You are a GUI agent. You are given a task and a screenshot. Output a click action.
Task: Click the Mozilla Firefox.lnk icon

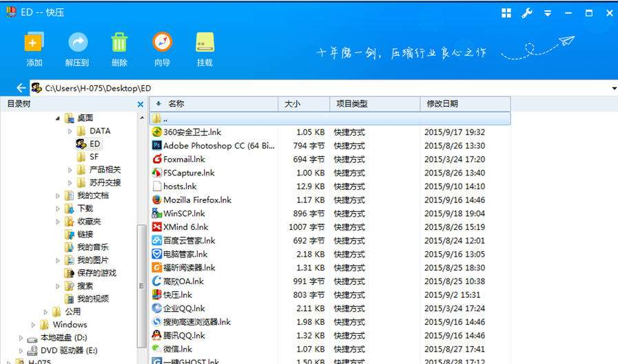[157, 200]
